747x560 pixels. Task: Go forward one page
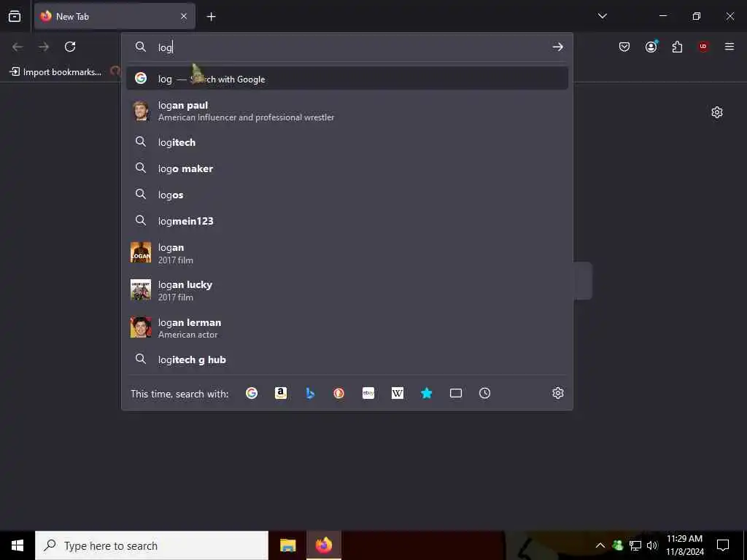(44, 47)
